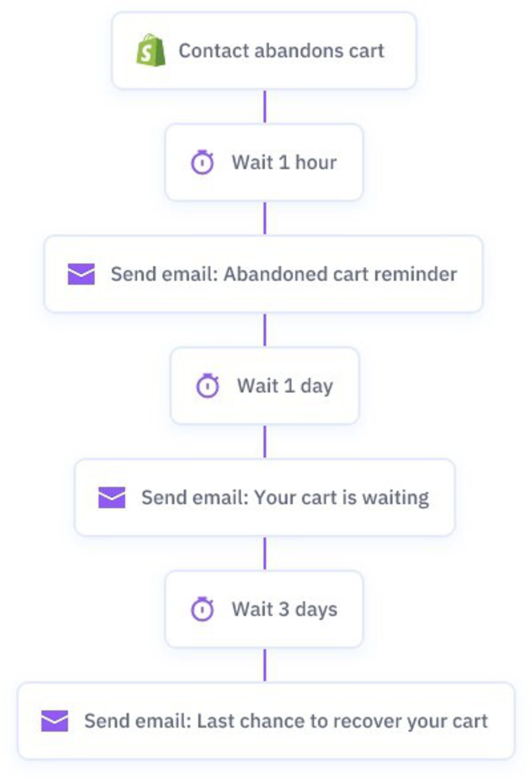This screenshot has height=782, width=532.
Task: Open "Send email: Abandoned cart reminder" step text
Action: [284, 274]
